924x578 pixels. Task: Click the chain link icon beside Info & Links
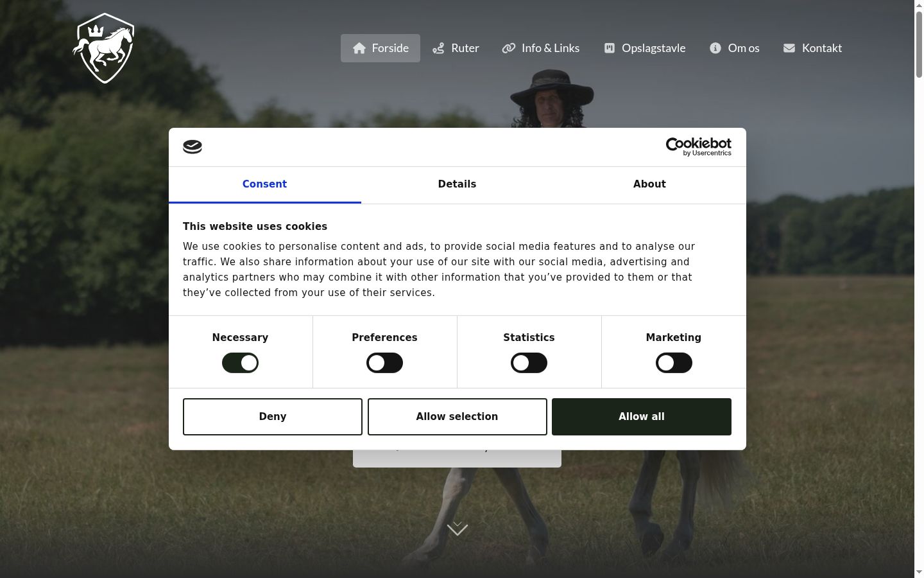pos(509,48)
